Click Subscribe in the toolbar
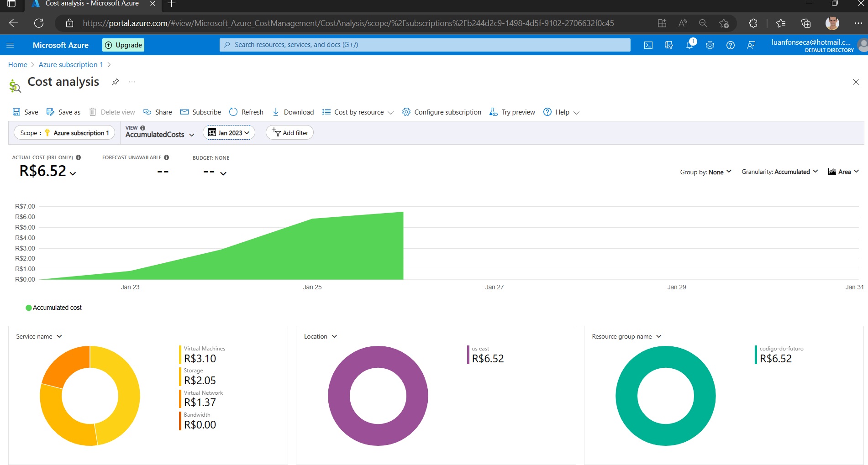This screenshot has width=868, height=465. [x=200, y=112]
